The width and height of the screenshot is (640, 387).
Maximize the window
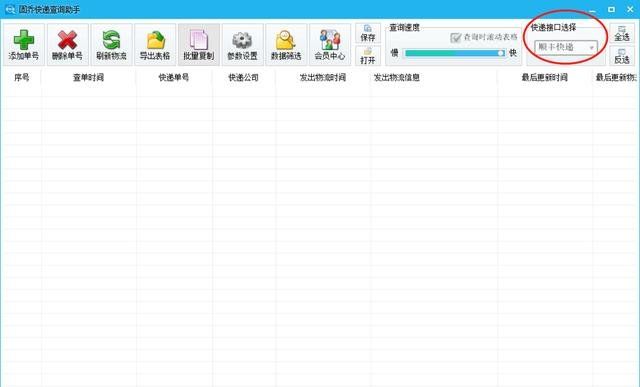611,9
